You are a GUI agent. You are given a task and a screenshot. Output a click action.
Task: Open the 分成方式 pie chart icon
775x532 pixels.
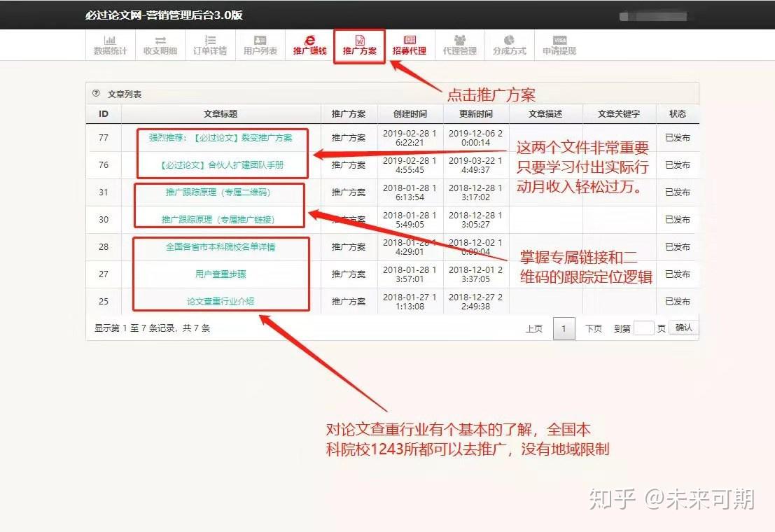coord(509,40)
